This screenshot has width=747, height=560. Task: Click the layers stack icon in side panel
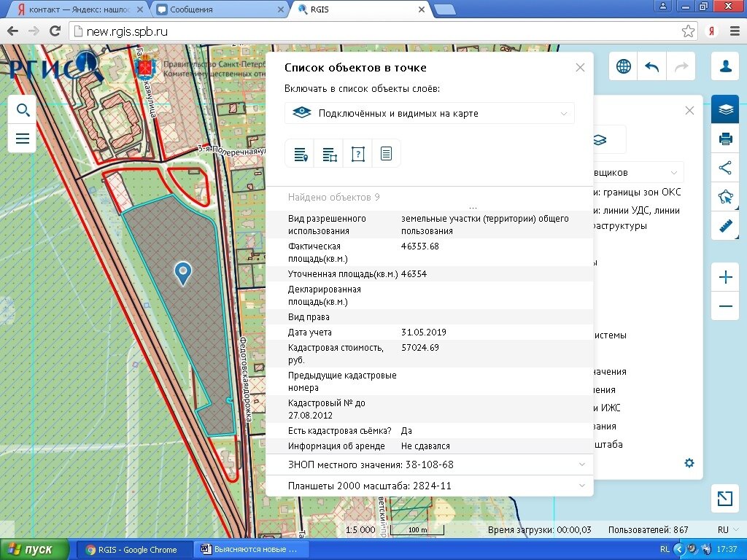click(600, 140)
